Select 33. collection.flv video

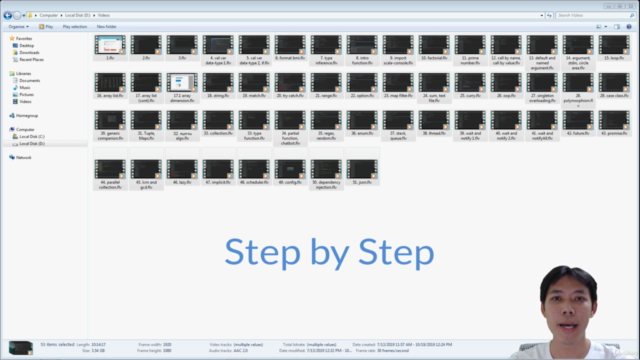pyautogui.click(x=218, y=123)
